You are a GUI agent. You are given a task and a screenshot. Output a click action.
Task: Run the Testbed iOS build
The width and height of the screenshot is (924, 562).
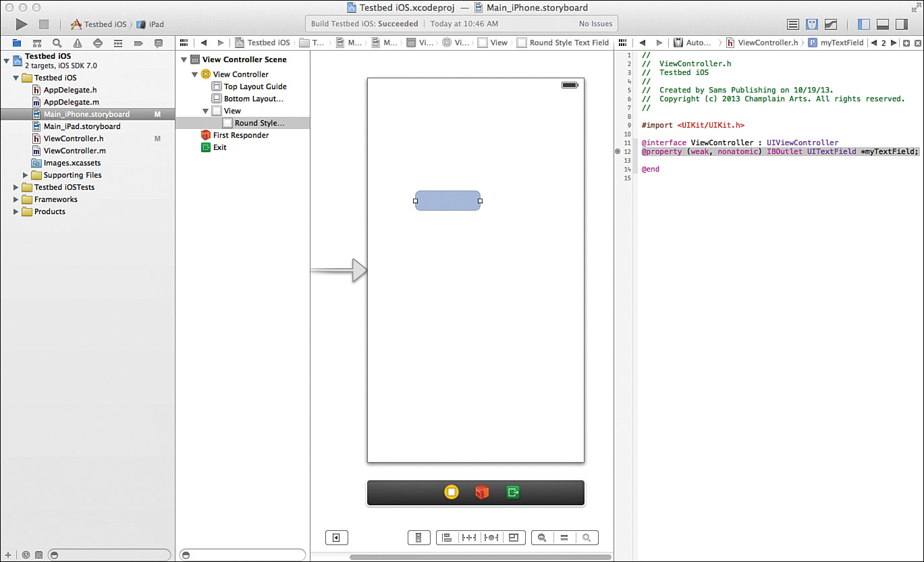click(22, 24)
